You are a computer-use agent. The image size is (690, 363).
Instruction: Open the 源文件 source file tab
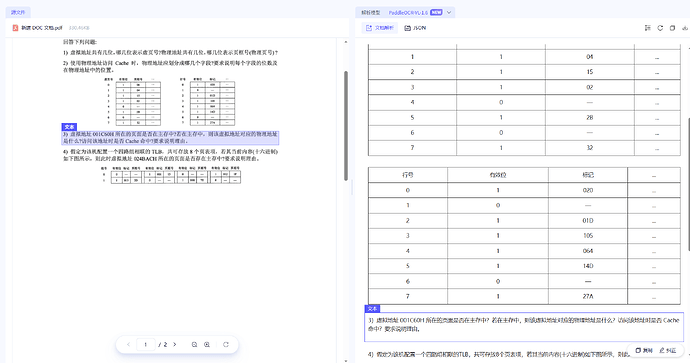tap(18, 12)
